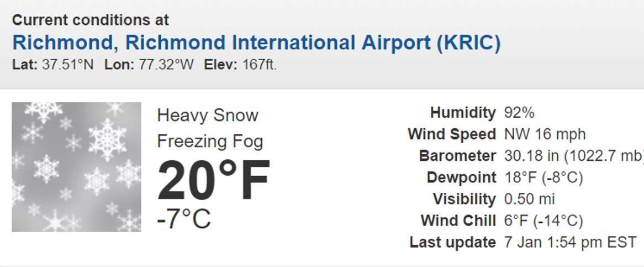
Task: Click the Wind Chill value 6°F (-14°C)
Action: click(x=543, y=221)
